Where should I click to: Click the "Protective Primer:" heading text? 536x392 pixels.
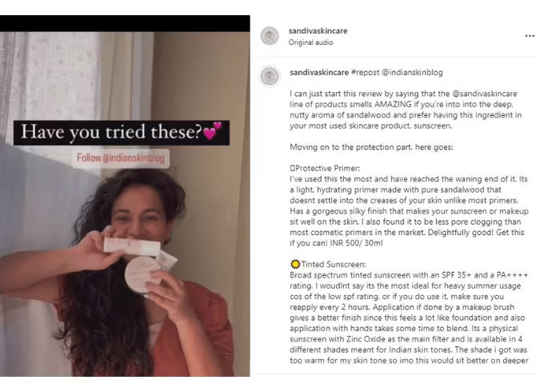tap(327, 168)
